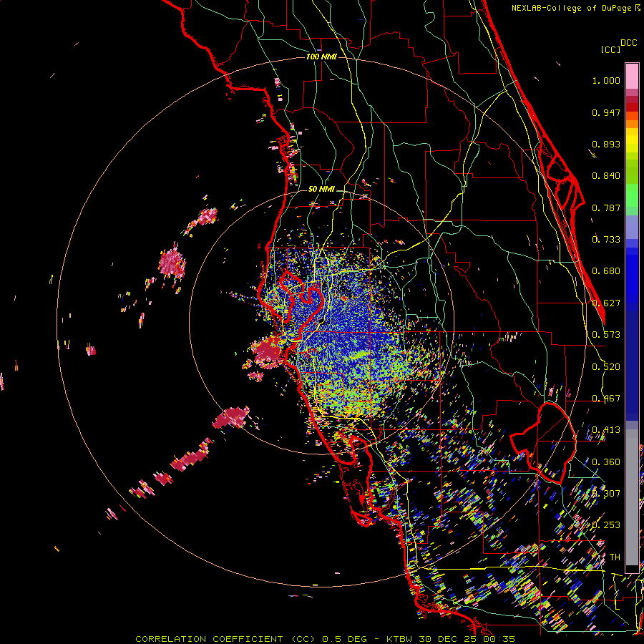Select the 0.573 scale value
The height and width of the screenshot is (644, 644).
tap(606, 335)
